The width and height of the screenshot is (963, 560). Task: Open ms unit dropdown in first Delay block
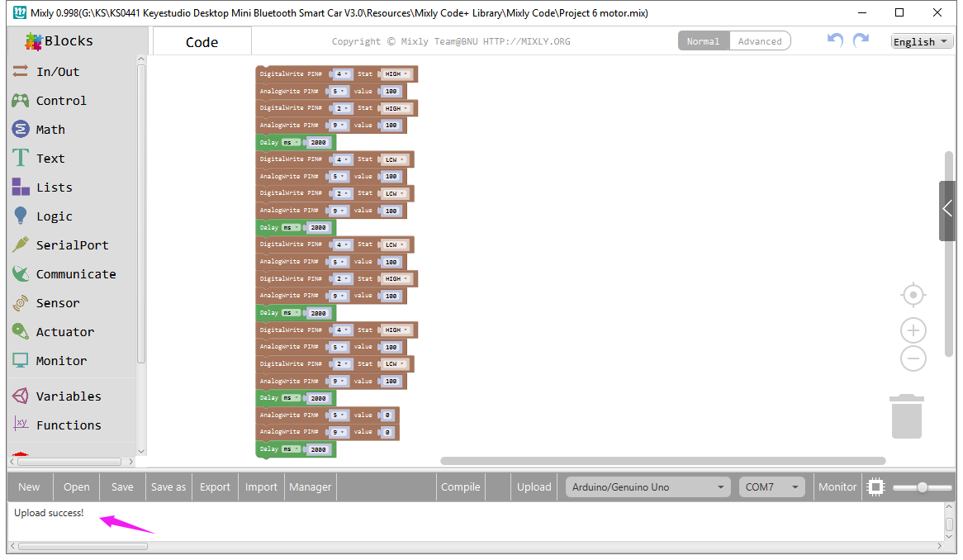coord(291,142)
